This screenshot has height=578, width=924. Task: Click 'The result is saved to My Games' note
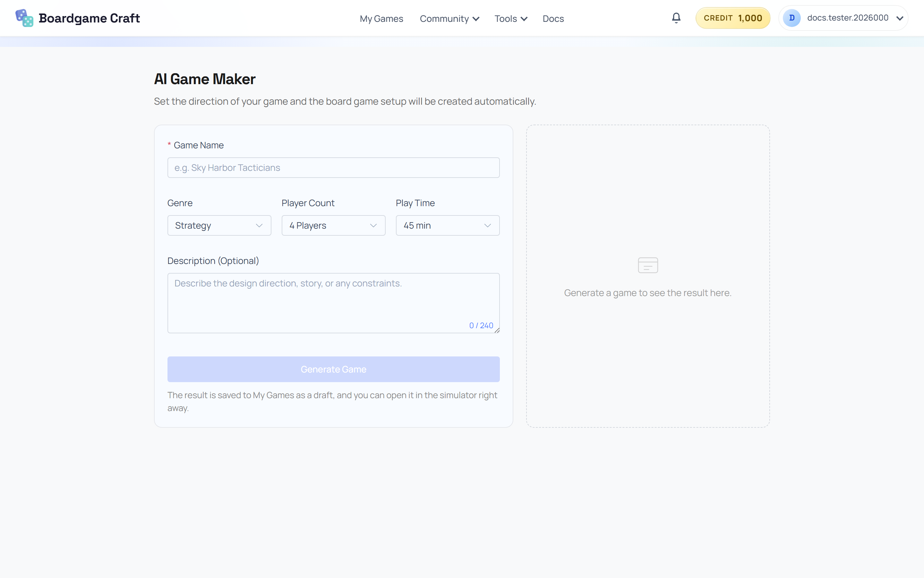333,401
